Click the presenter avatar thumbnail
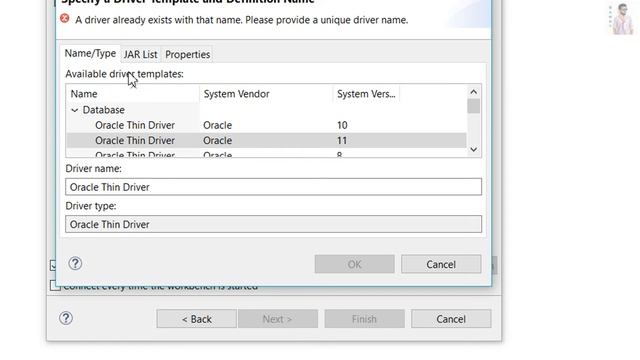Screen dimensions: 640x360 tap(622, 19)
